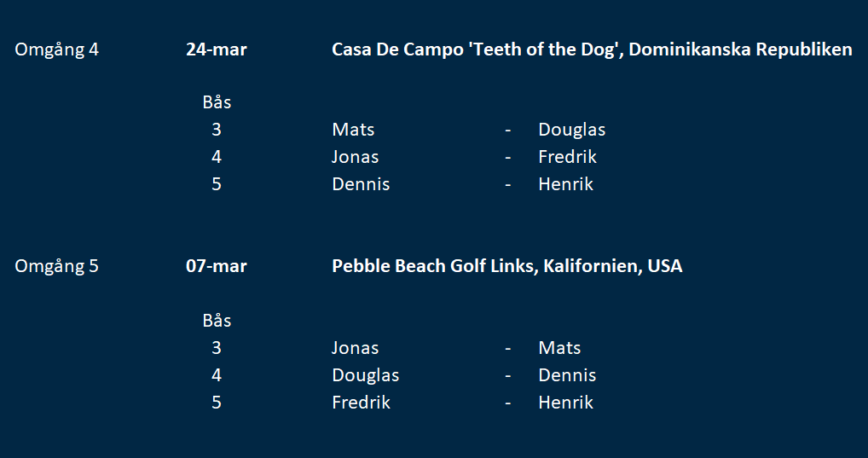Click Fredrik in Omgång 5 bay 5
Viewport: 868px width, 458px height.
[361, 402]
